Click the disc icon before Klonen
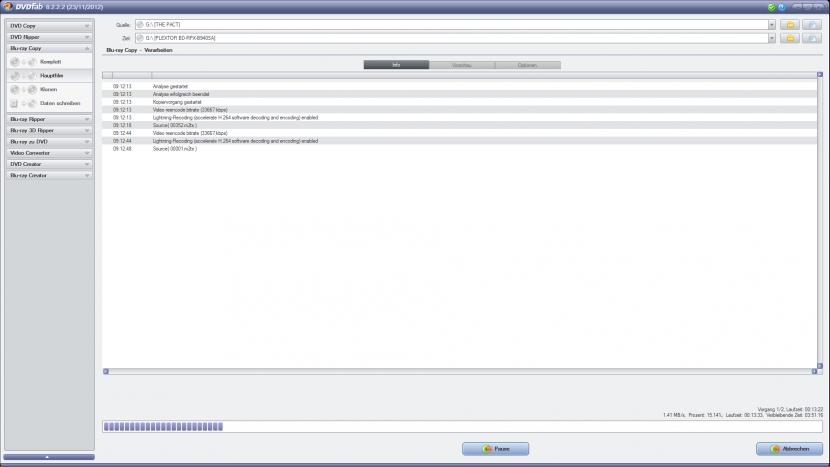Image resolution: width=830 pixels, height=467 pixels. click(x=15, y=89)
